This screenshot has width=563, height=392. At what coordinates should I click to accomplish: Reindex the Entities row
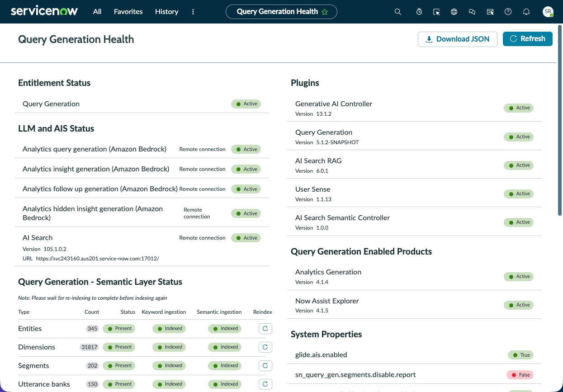click(x=265, y=329)
